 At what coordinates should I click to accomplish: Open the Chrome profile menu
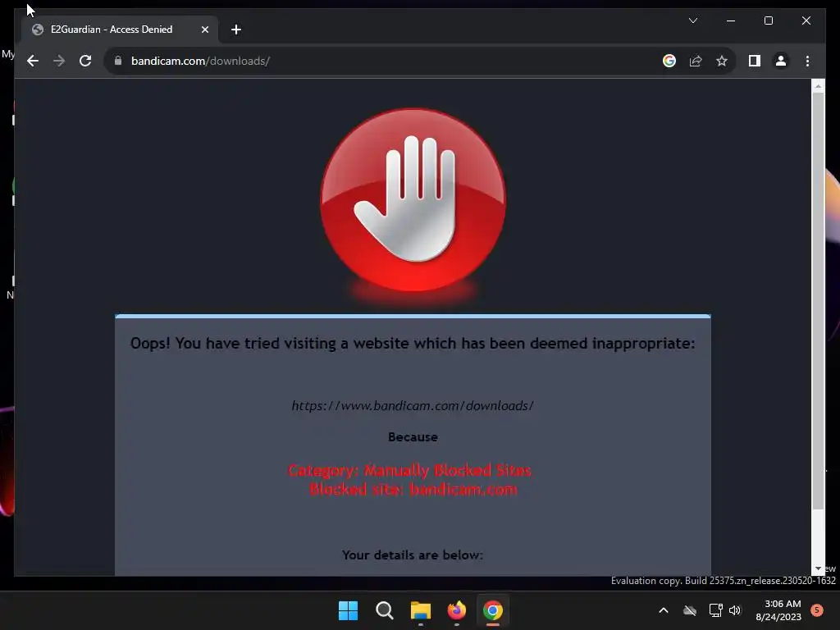tap(781, 61)
